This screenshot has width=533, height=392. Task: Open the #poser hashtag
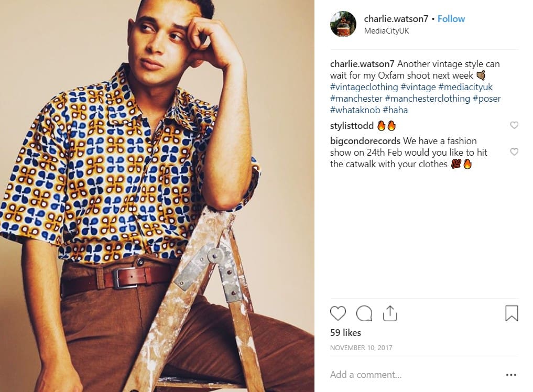pos(486,99)
